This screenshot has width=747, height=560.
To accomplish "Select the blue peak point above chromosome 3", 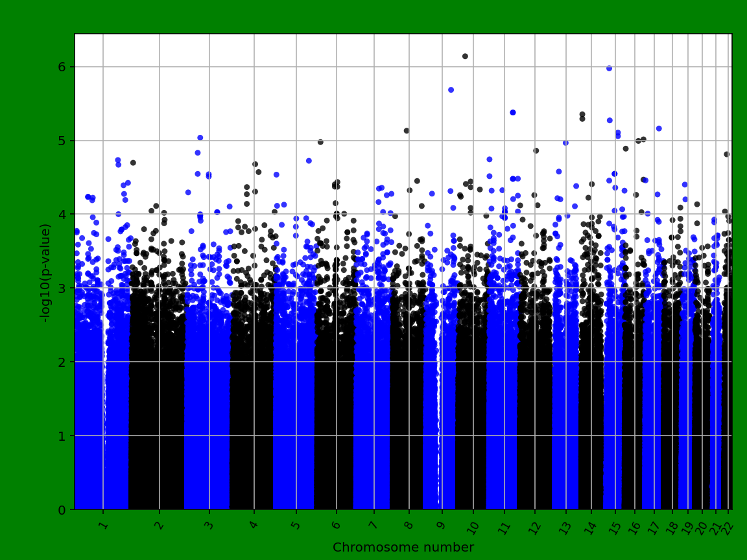I will tap(200, 137).
